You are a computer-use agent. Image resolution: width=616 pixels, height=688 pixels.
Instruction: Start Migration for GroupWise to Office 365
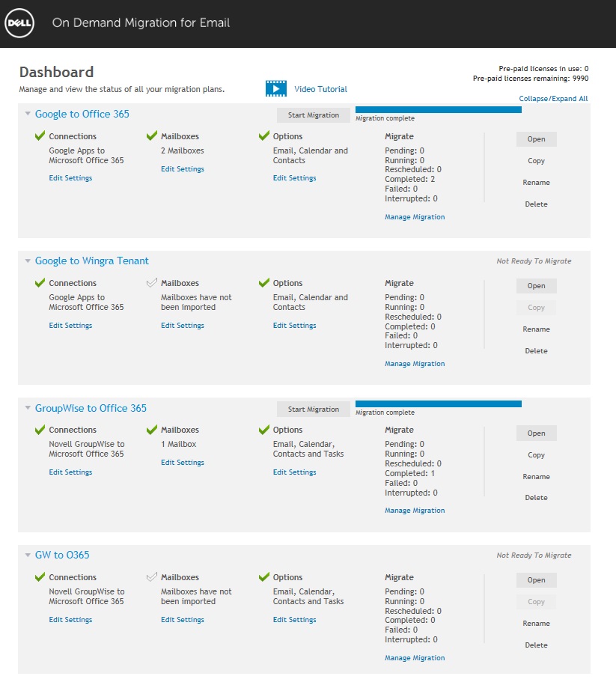pyautogui.click(x=314, y=409)
